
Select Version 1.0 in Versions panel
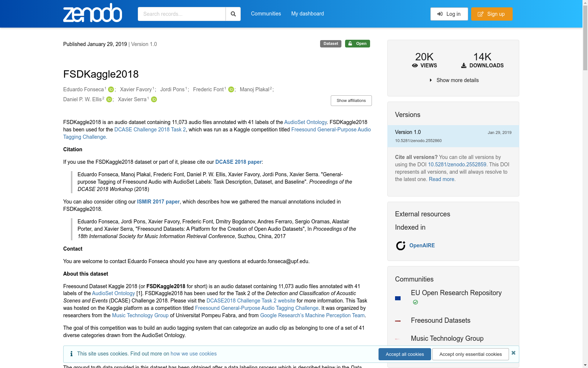click(x=453, y=136)
